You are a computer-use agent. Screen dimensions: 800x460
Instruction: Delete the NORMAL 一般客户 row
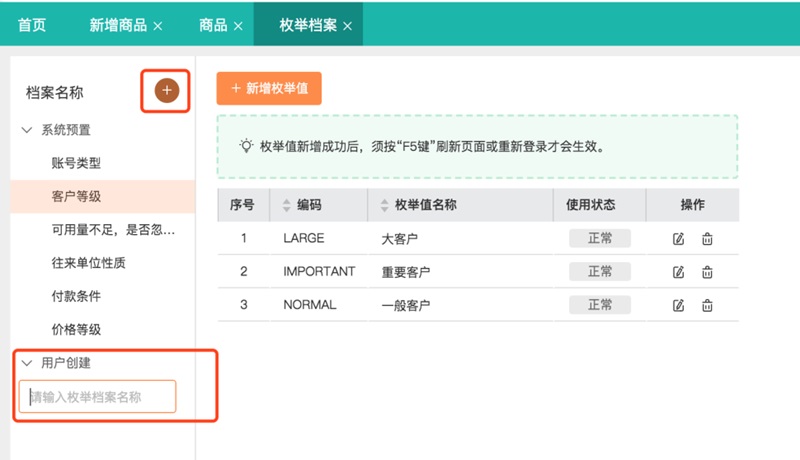[x=707, y=304]
